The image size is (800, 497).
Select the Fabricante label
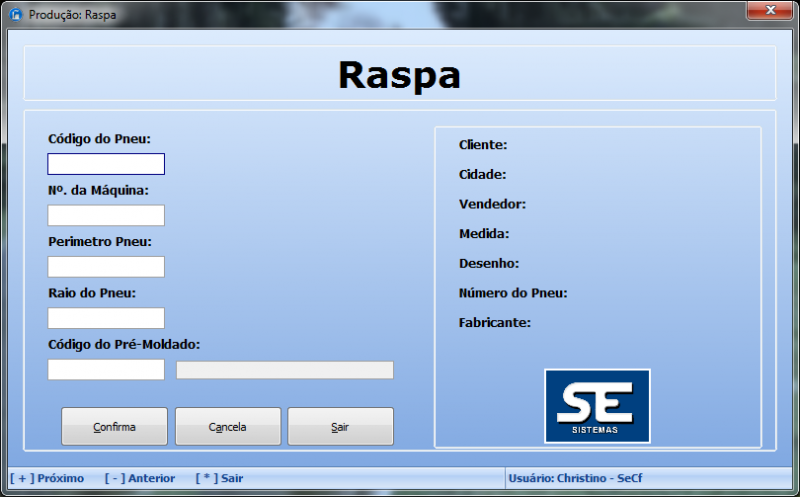494,322
